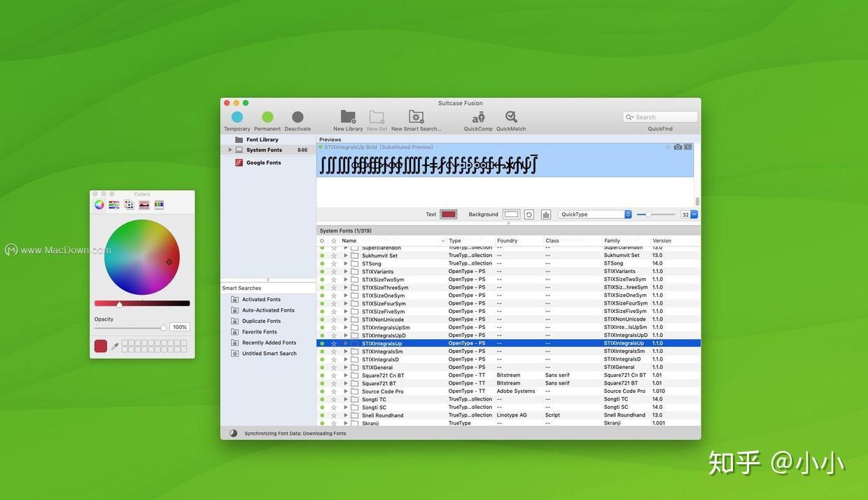Open the QuickComp tool
This screenshot has height=500, width=868.
tap(478, 117)
